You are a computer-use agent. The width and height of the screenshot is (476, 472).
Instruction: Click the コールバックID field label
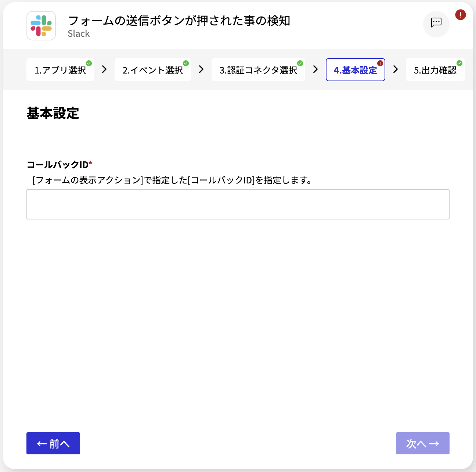coord(59,164)
